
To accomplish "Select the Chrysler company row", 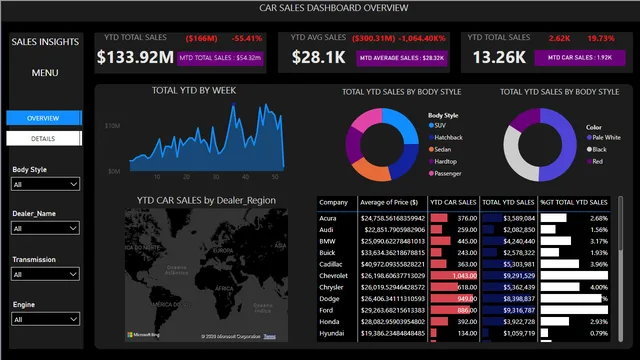I will [x=464, y=287].
